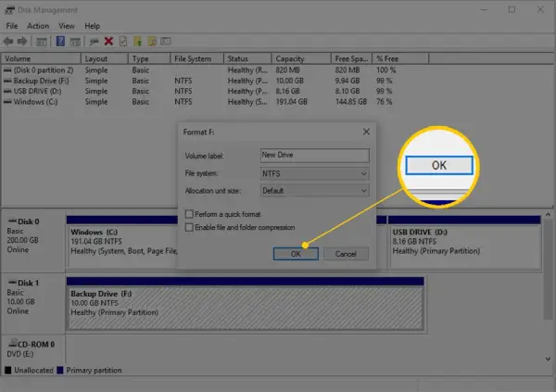This screenshot has height=392, width=556.
Task: Click the '820 MB' capacity cell
Action: tap(287, 70)
